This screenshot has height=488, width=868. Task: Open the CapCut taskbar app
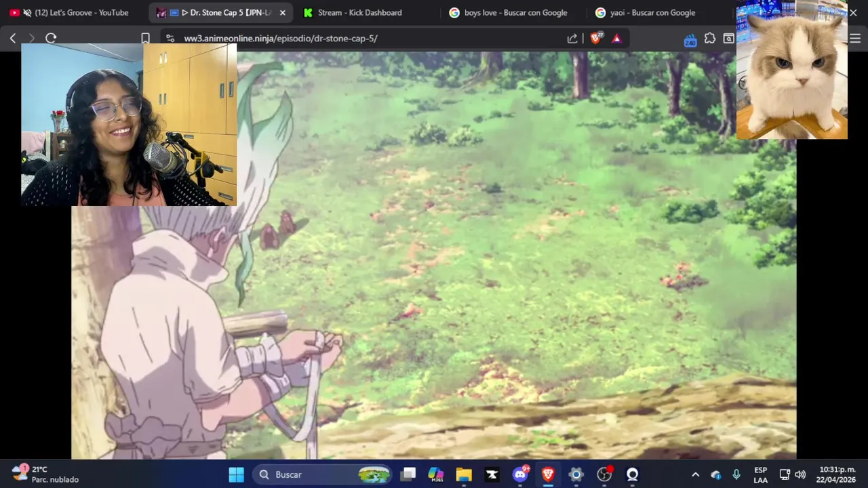[492, 474]
